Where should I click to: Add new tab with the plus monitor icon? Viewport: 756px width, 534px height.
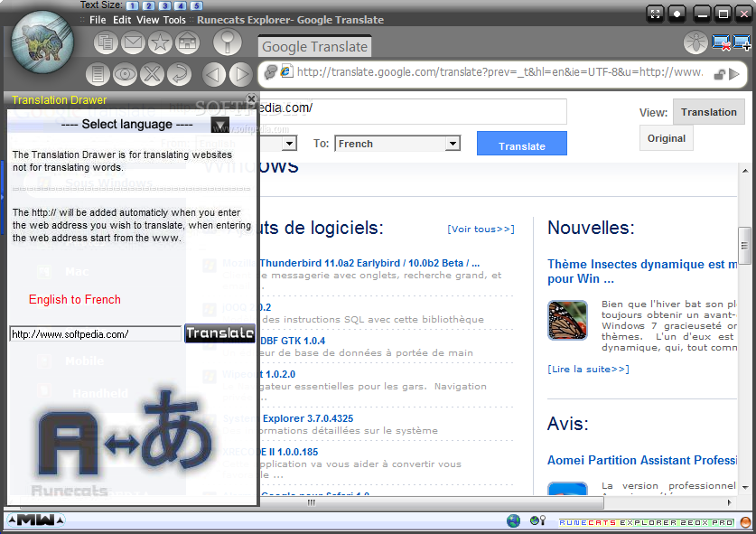[x=742, y=43]
